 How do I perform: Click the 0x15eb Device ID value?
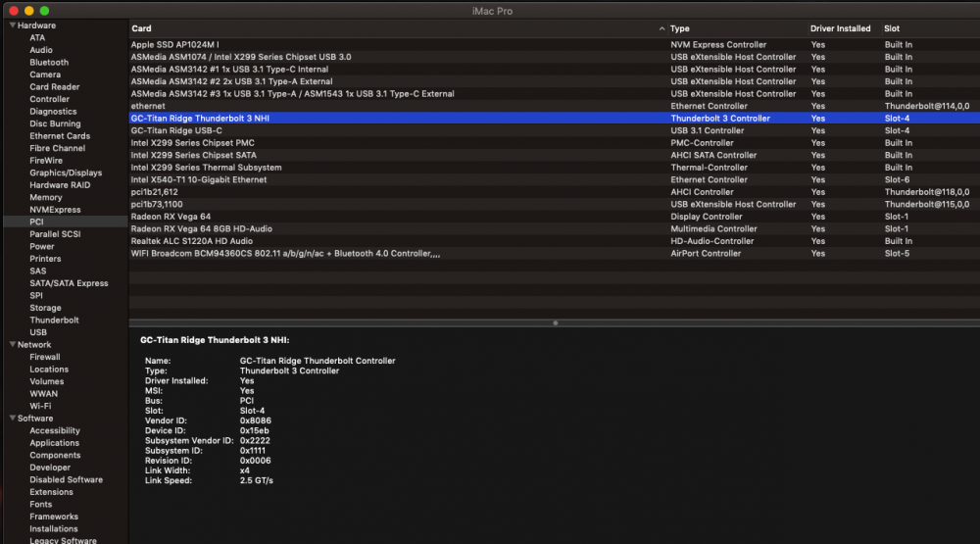(255, 430)
